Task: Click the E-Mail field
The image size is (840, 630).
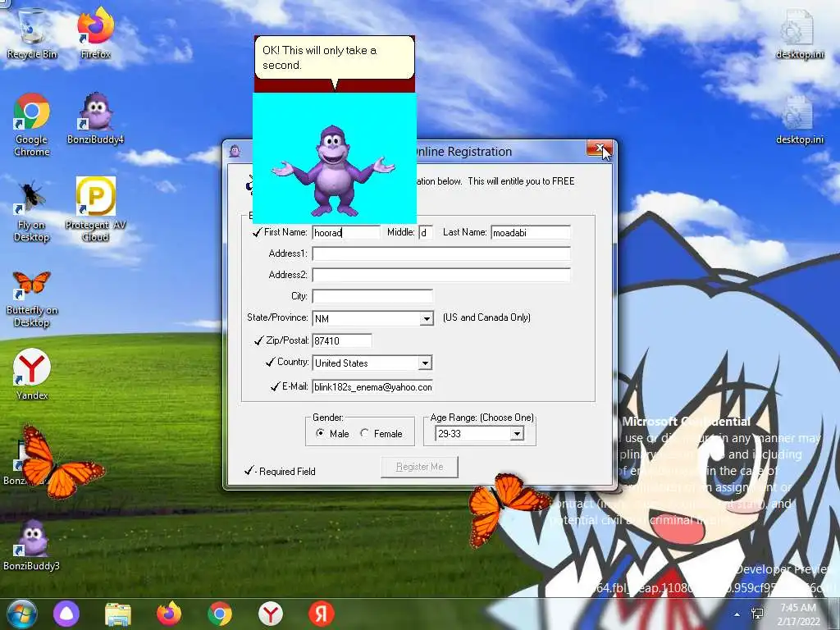Action: coord(373,387)
